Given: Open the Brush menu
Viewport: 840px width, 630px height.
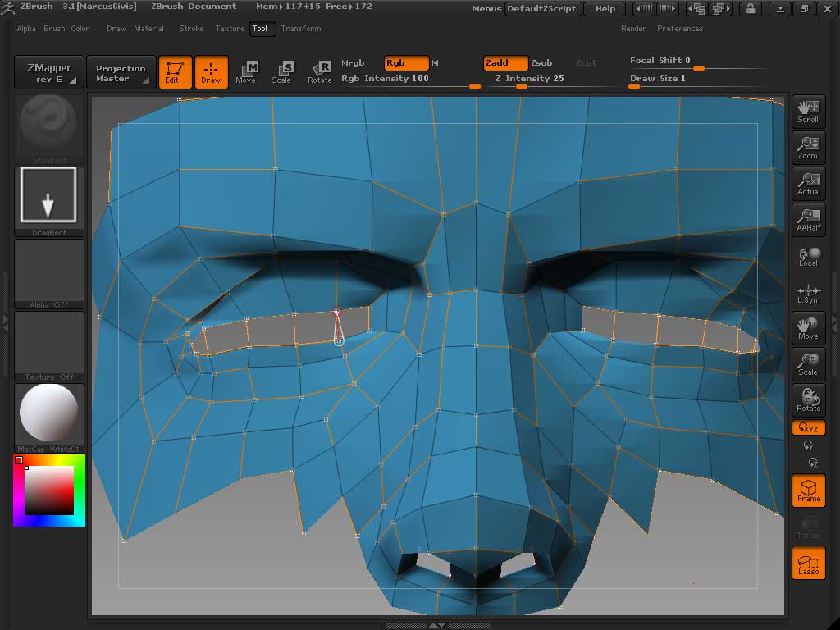Looking at the screenshot, I should (54, 29).
